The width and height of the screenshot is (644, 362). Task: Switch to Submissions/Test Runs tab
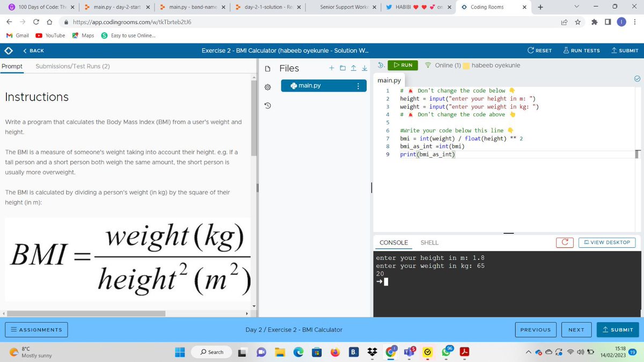coord(72,66)
